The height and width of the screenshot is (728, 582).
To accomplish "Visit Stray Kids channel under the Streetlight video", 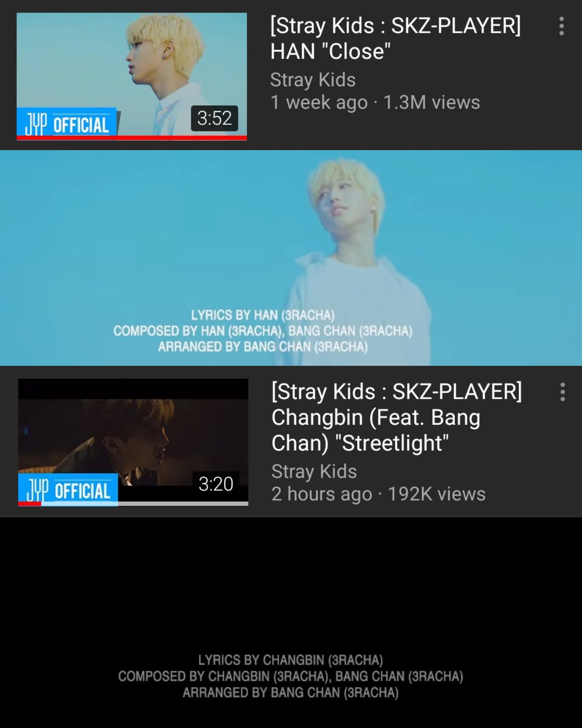I will coord(314,471).
